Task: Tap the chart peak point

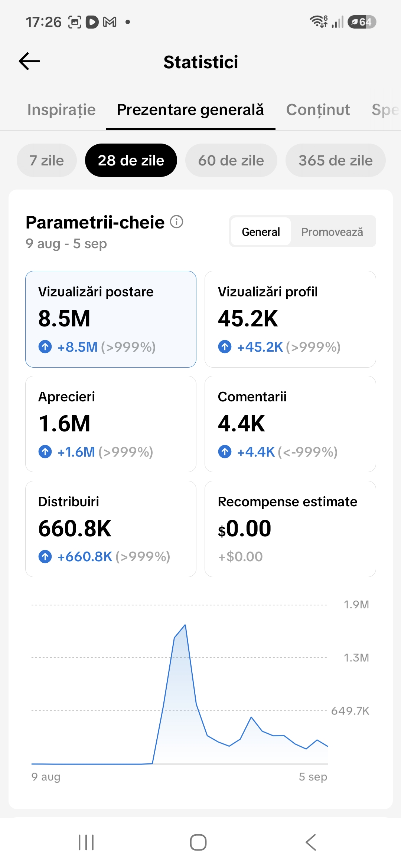Action: click(x=185, y=625)
